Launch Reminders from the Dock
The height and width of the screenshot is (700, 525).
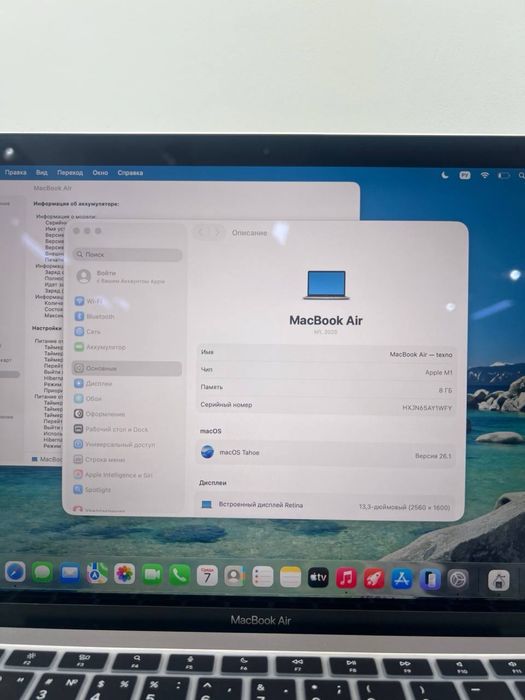[262, 577]
